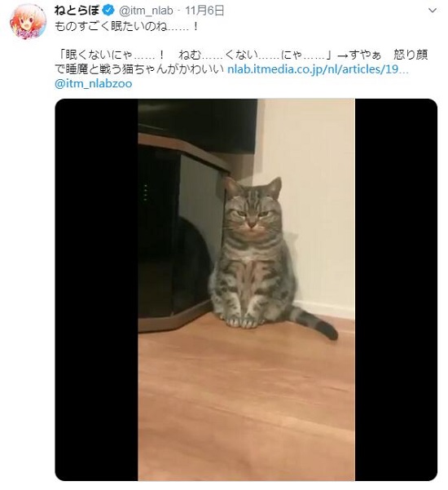Click the left black bar of video
448x490 pixels.
[x=96, y=289]
